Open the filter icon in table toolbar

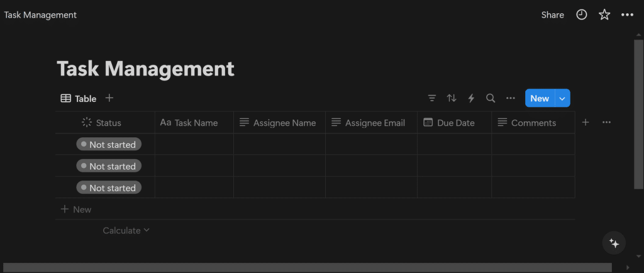[x=432, y=98]
